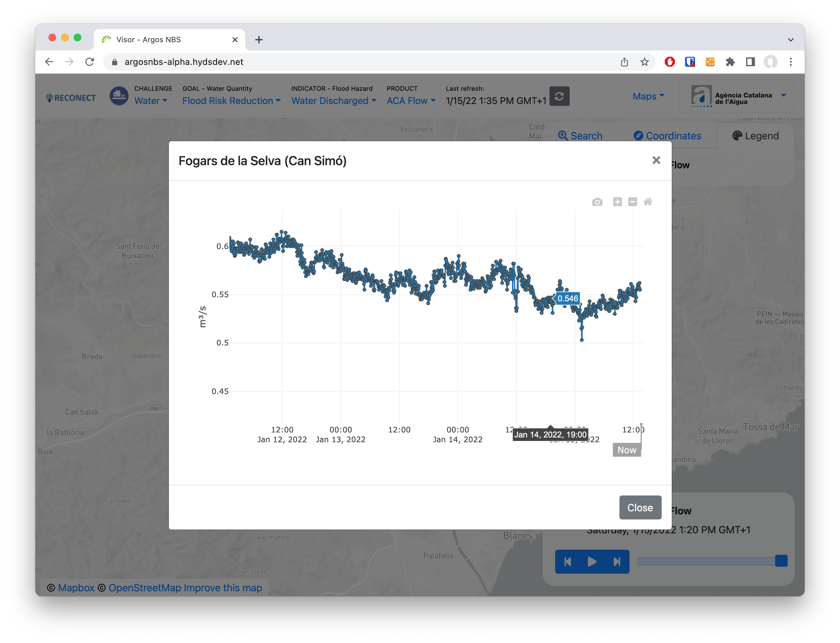Reset chart axes with the home icon
This screenshot has height=643, width=840.
[x=647, y=202]
